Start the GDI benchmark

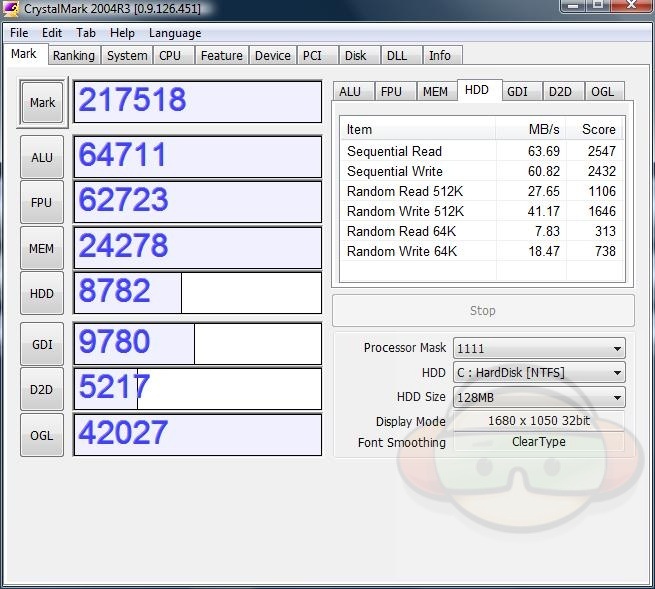(x=42, y=345)
